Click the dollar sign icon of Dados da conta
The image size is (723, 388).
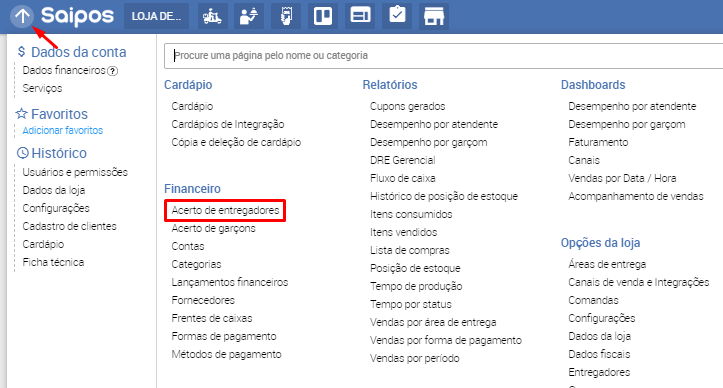[21, 52]
